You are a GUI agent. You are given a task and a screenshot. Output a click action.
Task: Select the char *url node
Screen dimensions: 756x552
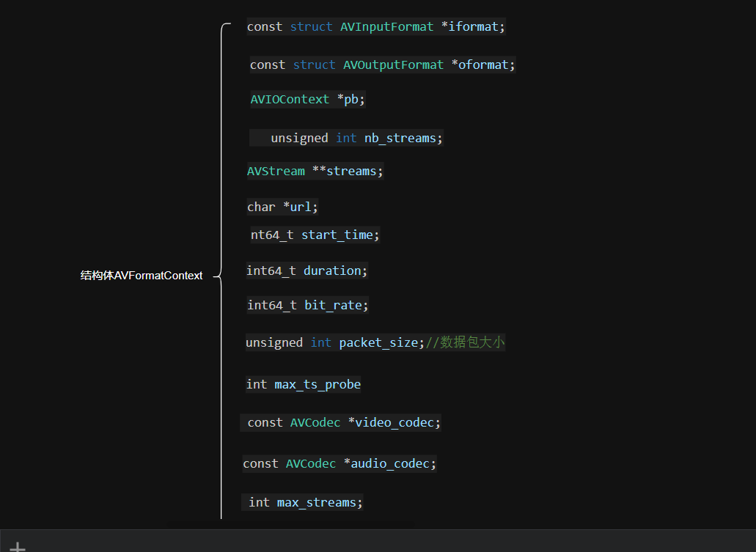pyautogui.click(x=282, y=207)
